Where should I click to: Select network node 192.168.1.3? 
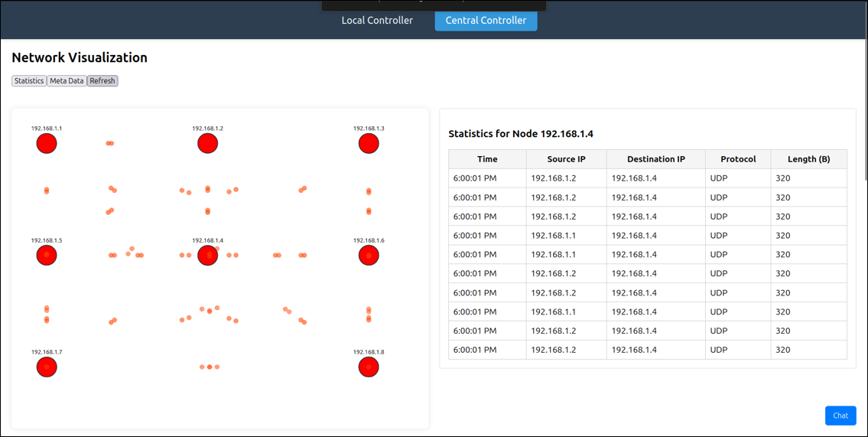[369, 143]
